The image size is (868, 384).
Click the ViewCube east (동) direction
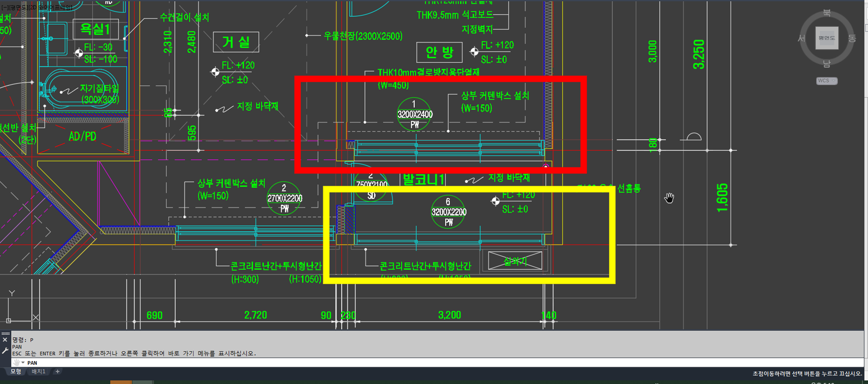[x=852, y=39]
